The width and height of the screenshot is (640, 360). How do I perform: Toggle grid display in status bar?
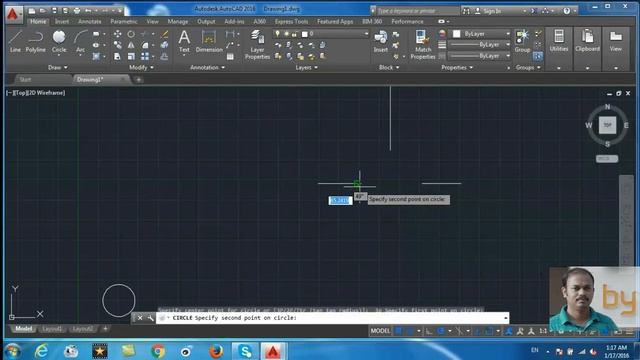[x=398, y=331]
